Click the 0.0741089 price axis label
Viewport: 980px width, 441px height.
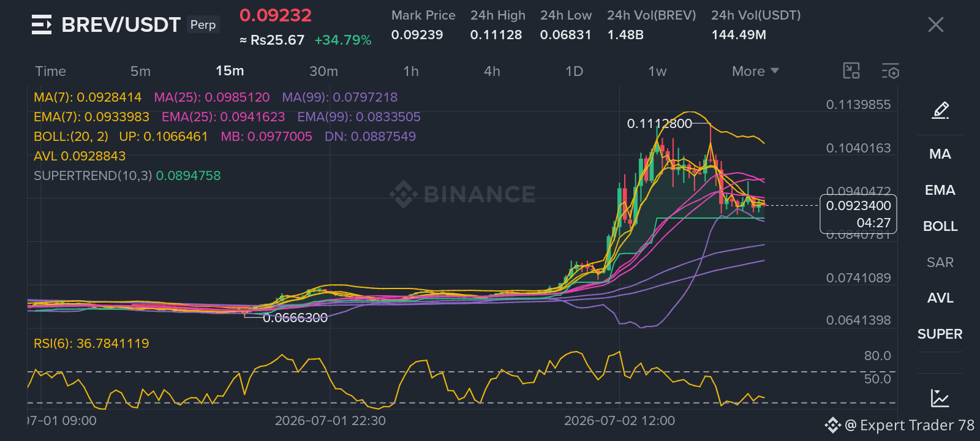858,278
